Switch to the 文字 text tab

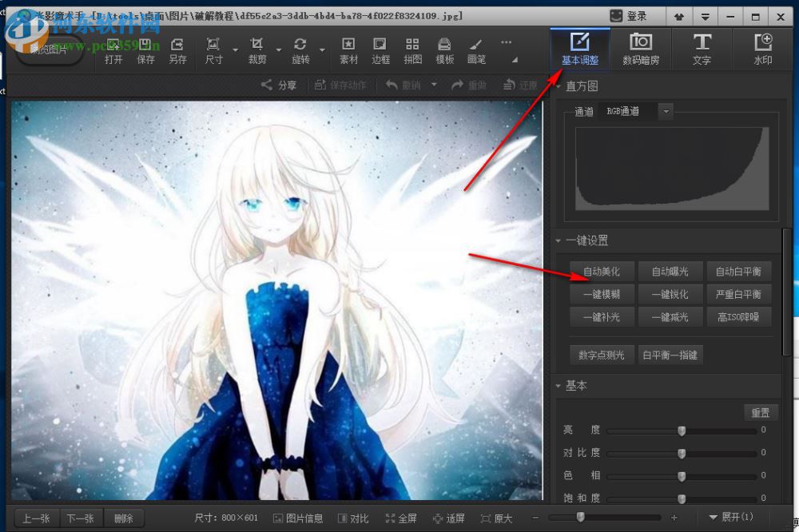point(702,49)
